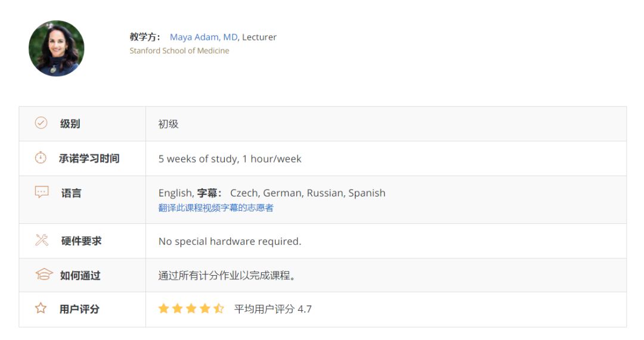Click the star outline icon beside 用户评分
644x340 pixels.
click(41, 308)
